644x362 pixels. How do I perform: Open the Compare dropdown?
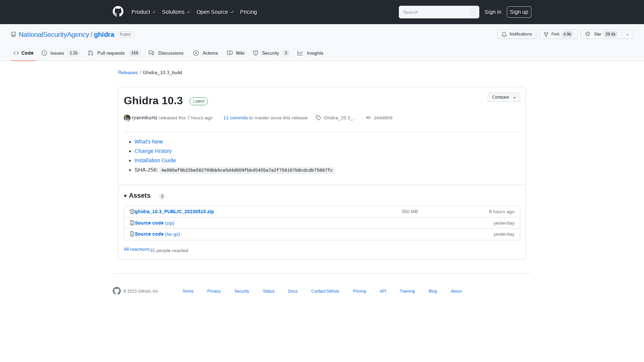point(504,97)
